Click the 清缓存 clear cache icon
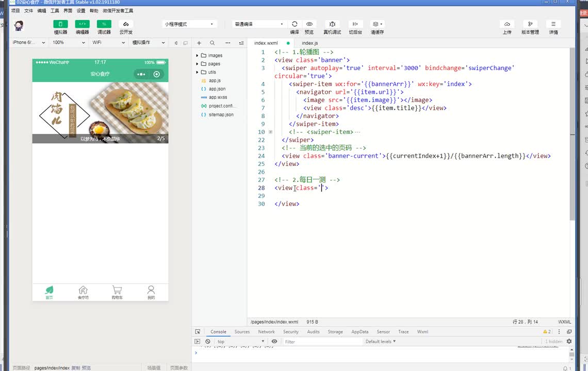The height and width of the screenshot is (371, 588). [x=377, y=24]
